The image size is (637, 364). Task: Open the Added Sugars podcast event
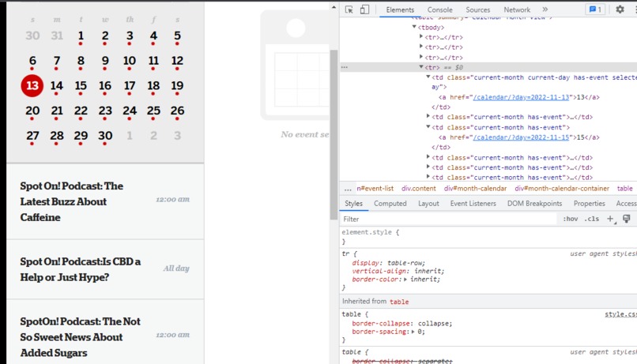pyautogui.click(x=80, y=337)
